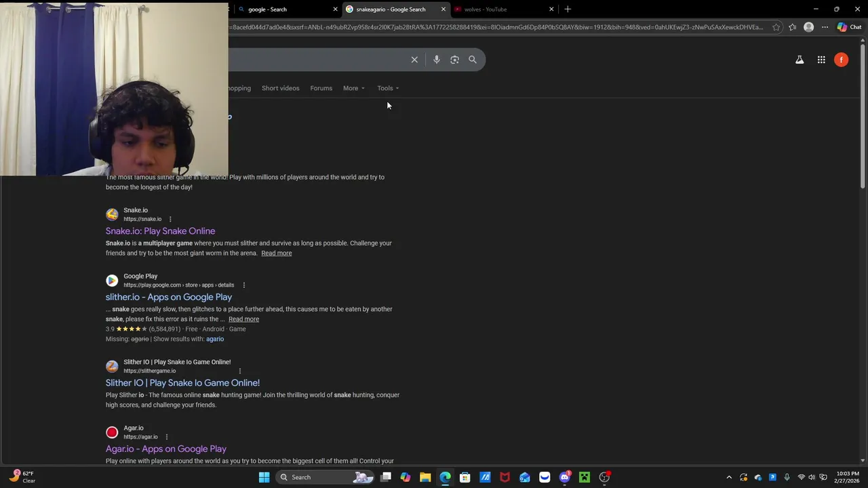Clear the Google search box with X

click(x=414, y=60)
